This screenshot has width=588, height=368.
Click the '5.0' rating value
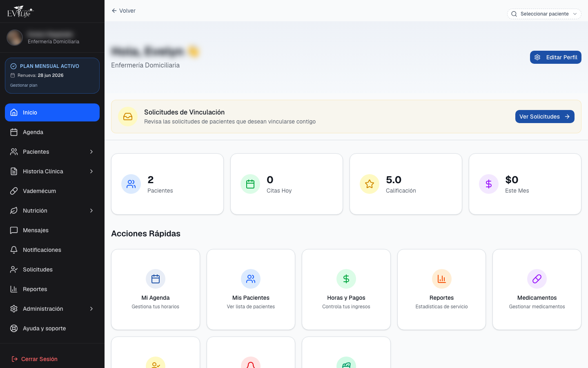click(x=394, y=180)
